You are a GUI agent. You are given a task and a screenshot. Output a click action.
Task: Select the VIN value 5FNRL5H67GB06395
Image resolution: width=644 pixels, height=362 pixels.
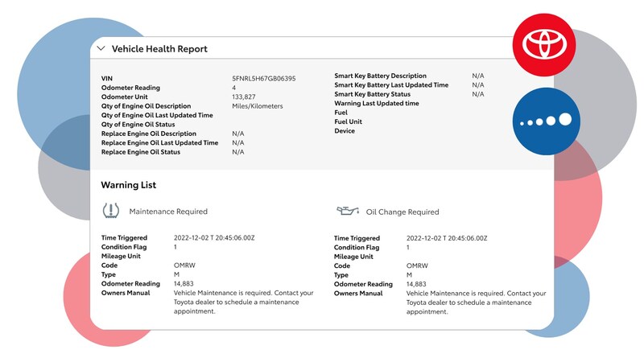263,79
